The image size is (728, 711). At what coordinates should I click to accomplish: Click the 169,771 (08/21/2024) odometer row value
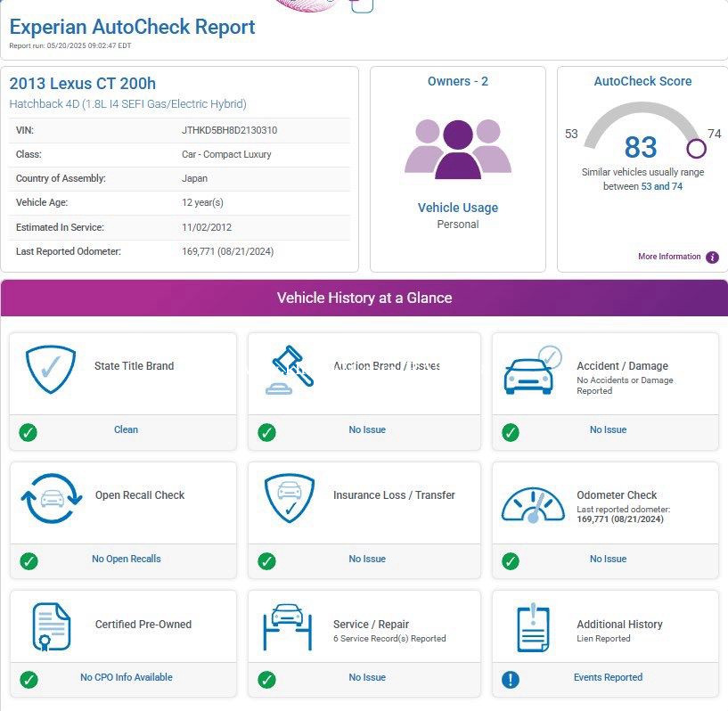[x=227, y=251]
